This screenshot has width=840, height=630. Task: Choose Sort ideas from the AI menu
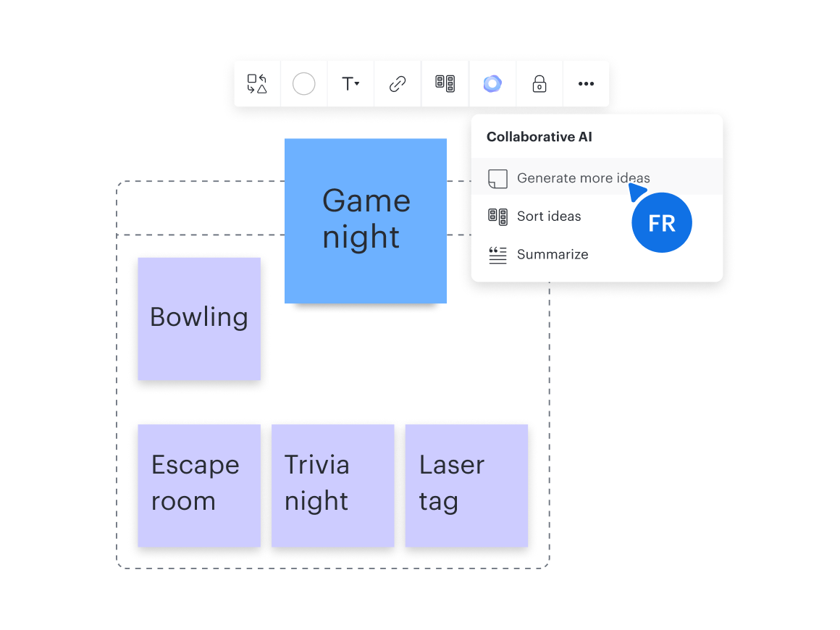pyautogui.click(x=549, y=217)
